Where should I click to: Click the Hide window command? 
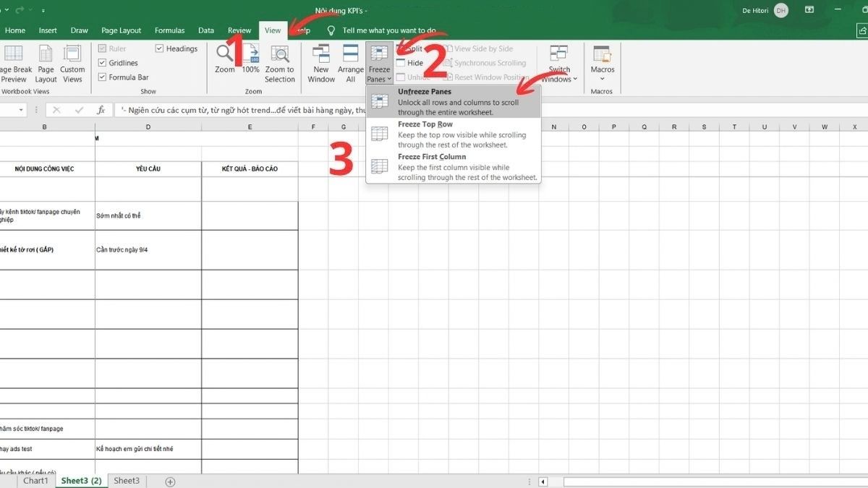tap(409, 63)
